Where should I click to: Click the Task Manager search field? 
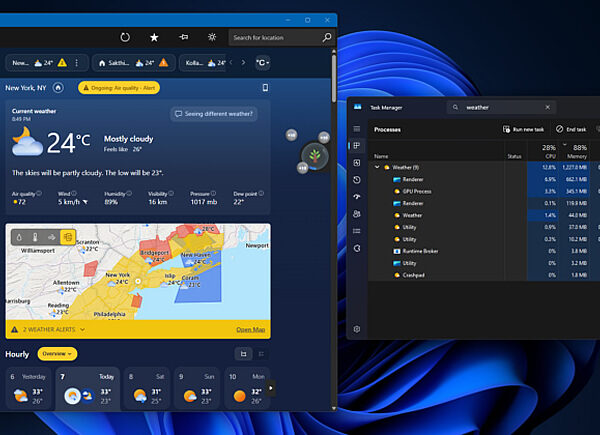[501, 108]
